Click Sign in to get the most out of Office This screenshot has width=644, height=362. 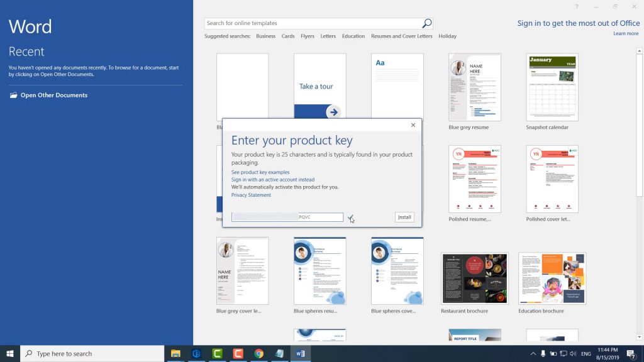click(579, 23)
